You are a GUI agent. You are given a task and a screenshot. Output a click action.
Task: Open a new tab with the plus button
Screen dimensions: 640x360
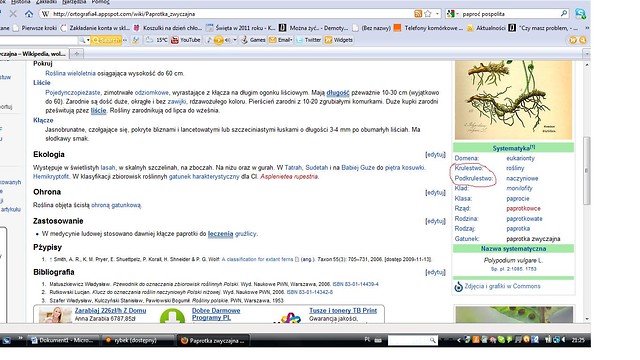(x=76, y=53)
